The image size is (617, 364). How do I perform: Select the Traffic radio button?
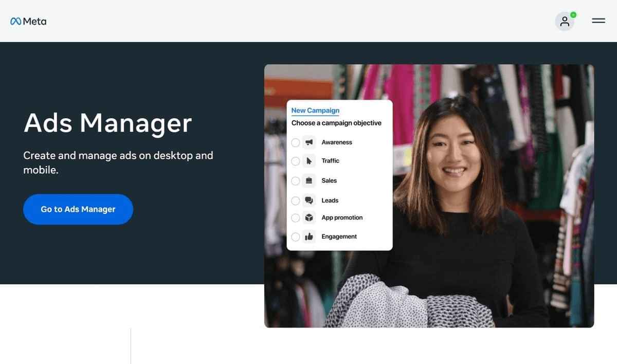(x=295, y=161)
